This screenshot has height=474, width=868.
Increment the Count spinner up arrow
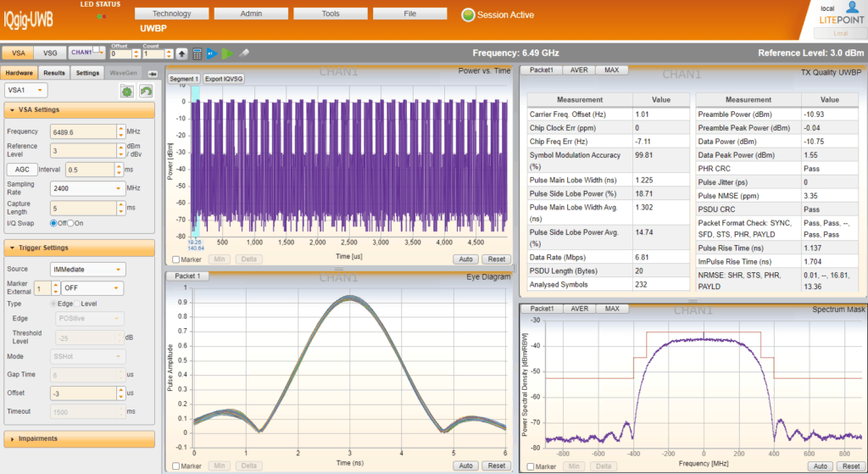[169, 52]
